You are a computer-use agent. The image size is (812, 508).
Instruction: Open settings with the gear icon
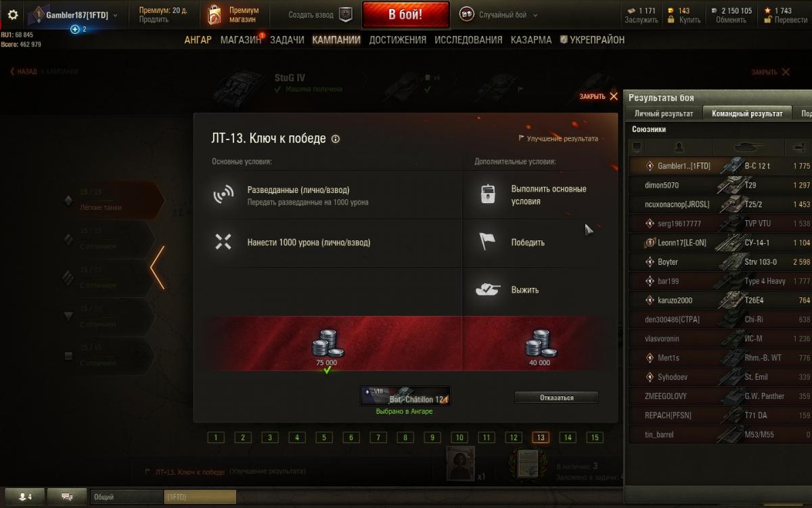pyautogui.click(x=12, y=14)
